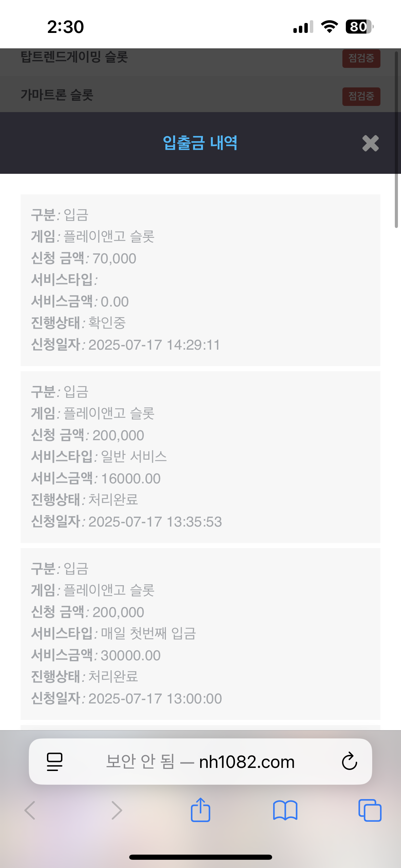Tap the 입출금 내역 modal title
Image resolution: width=401 pixels, height=868 pixels.
click(x=200, y=143)
